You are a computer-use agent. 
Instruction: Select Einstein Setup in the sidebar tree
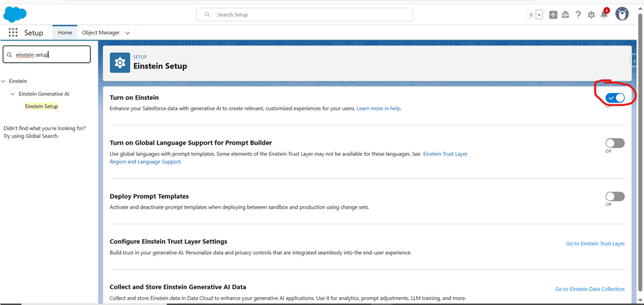click(x=42, y=106)
